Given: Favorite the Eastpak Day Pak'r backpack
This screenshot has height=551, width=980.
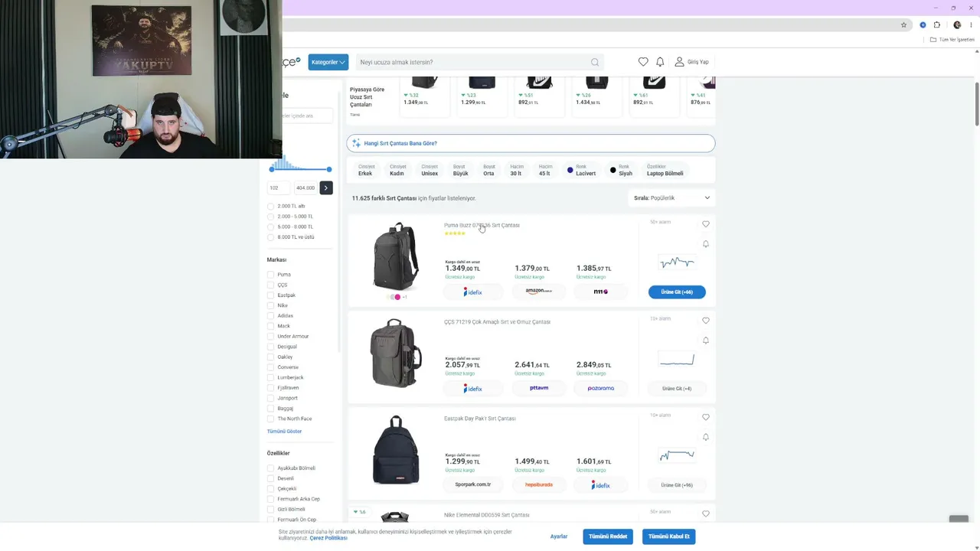Looking at the screenshot, I should tap(706, 417).
